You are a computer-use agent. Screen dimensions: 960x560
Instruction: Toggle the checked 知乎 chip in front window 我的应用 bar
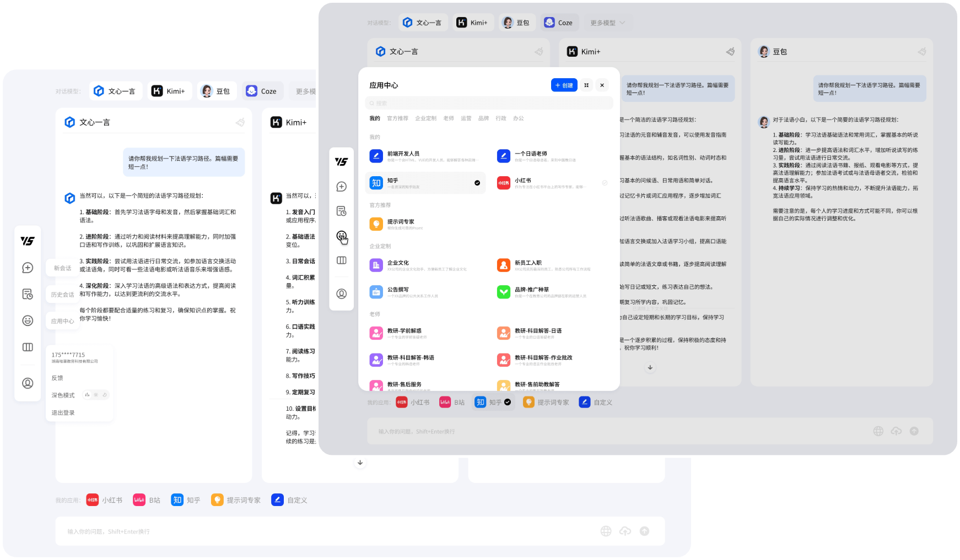click(493, 403)
